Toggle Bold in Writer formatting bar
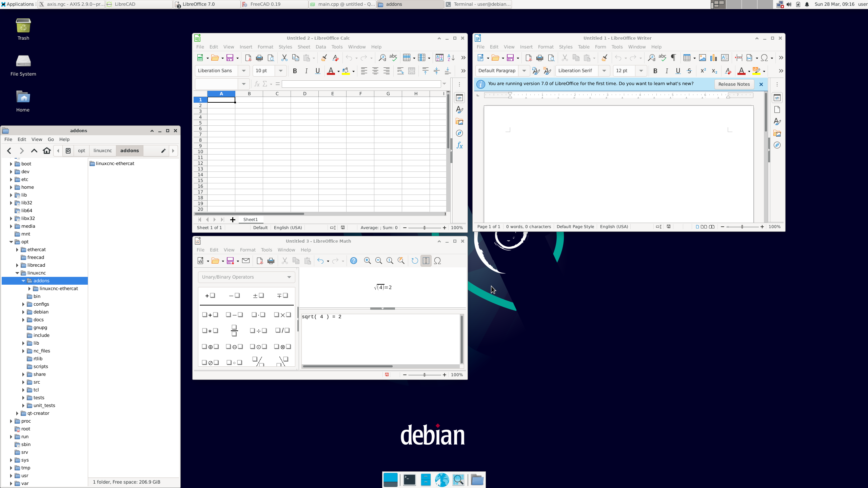868x488 pixels. pyautogui.click(x=655, y=71)
